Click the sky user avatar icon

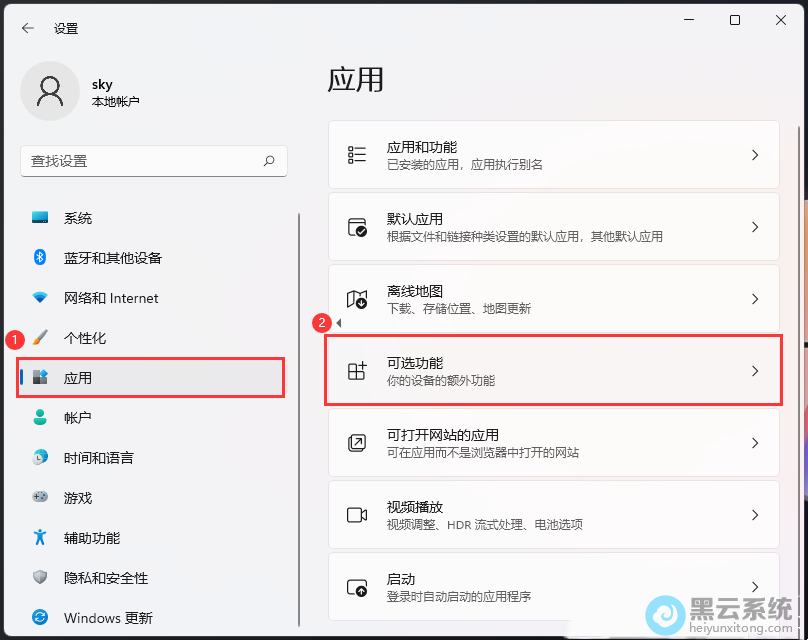pos(49,91)
